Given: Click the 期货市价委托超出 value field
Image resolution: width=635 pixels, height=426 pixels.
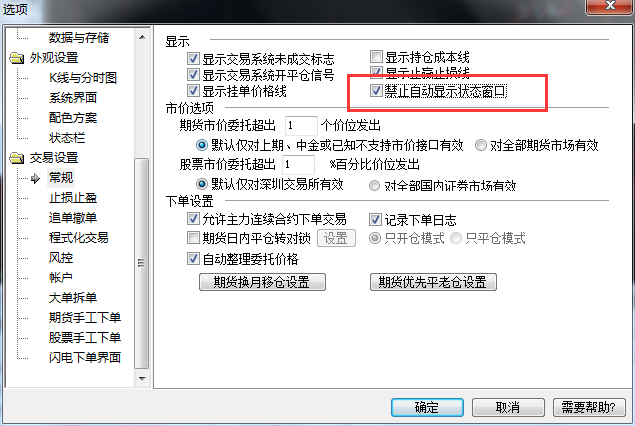Looking at the screenshot, I should [x=301, y=126].
